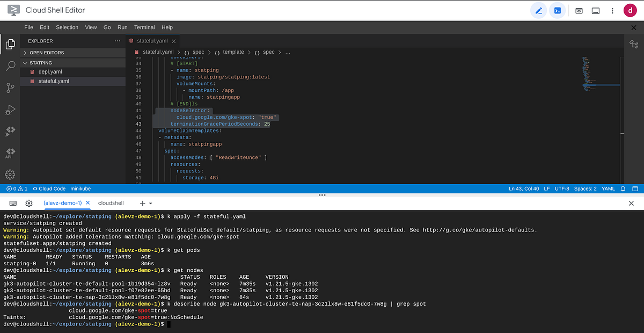644x333 pixels.
Task: Open the Cloud APIs panel in the sidebar
Action: [x=10, y=153]
